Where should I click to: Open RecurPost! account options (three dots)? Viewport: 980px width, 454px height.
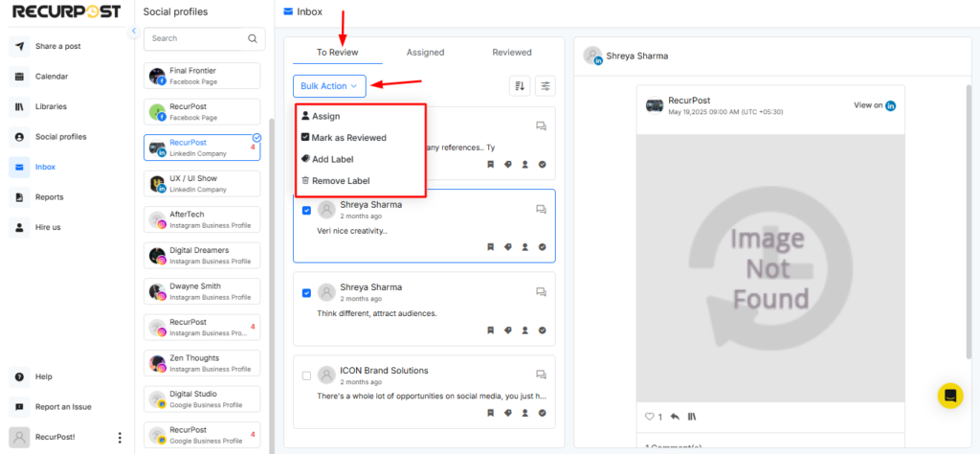(120, 437)
